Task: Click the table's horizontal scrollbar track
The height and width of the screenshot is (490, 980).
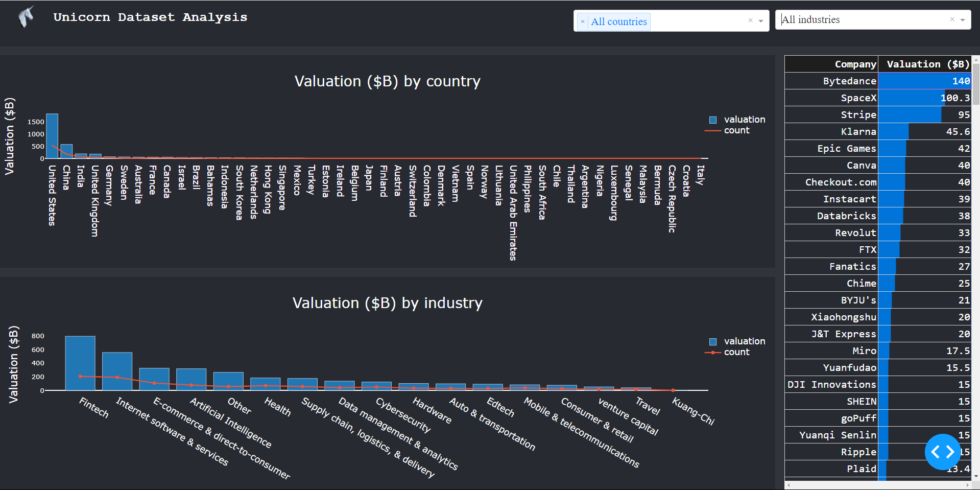Action: 878,485
